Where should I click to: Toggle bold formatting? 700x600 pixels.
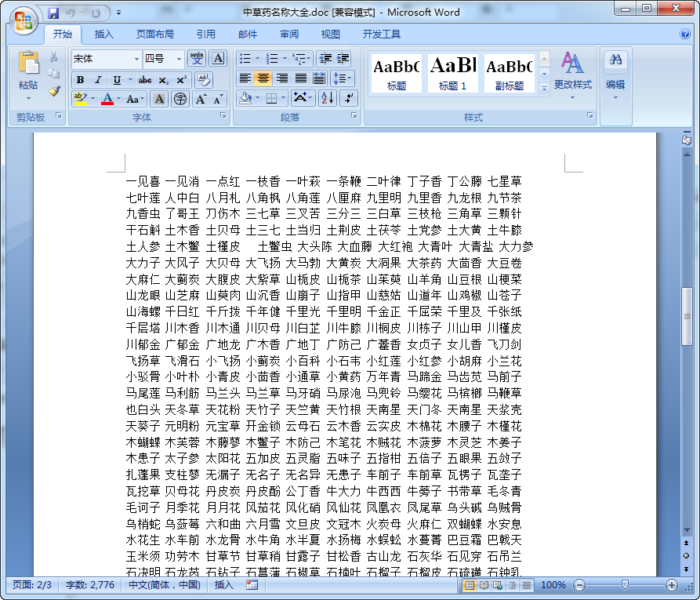[x=81, y=80]
